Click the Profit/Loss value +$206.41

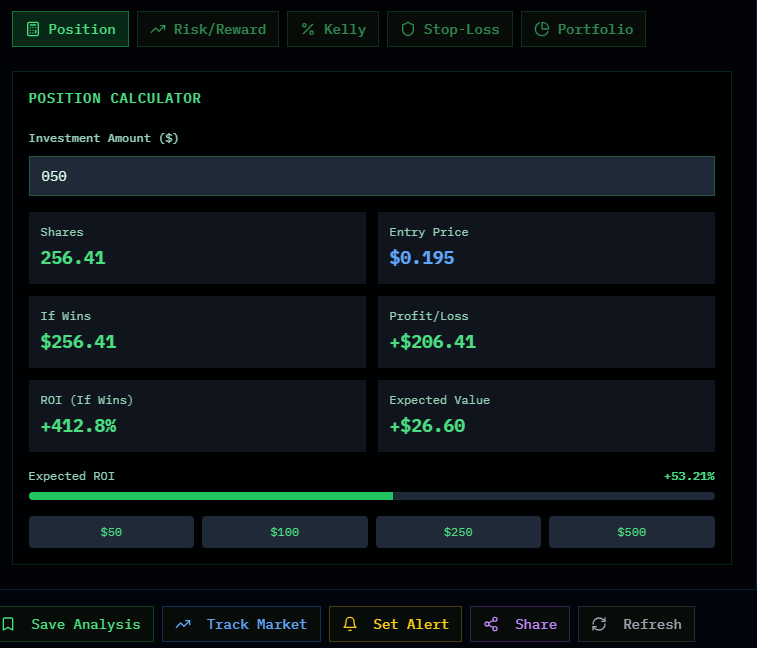(433, 342)
